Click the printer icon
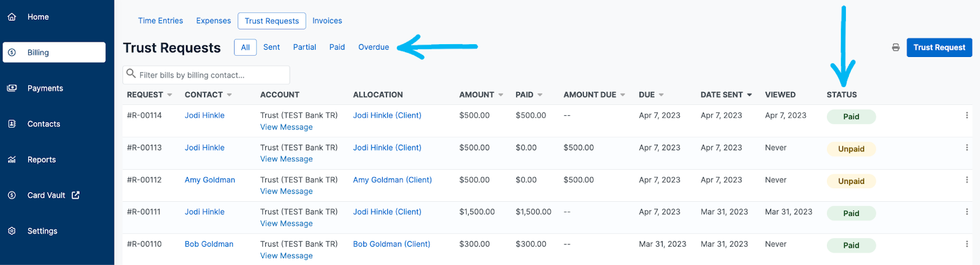The width and height of the screenshot is (980, 265). pyautogui.click(x=895, y=47)
